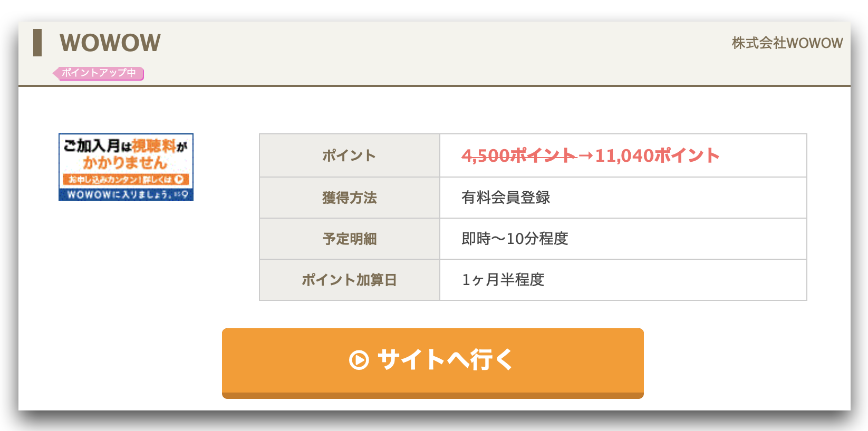Click the small arrow icon in banner
Screen dimensions: 868x431
click(x=179, y=179)
